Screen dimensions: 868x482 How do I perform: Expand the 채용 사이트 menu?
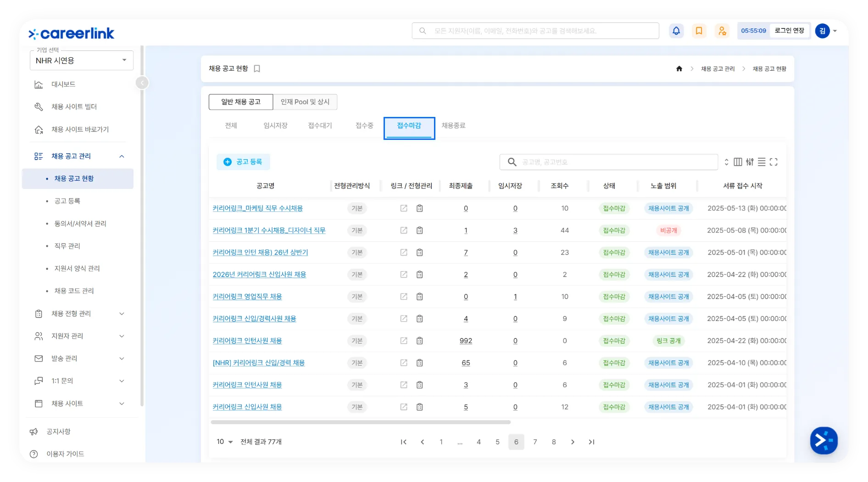(x=122, y=404)
